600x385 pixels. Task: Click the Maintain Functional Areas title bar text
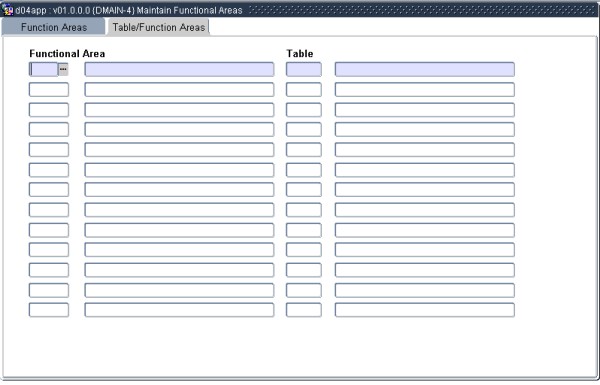189,10
